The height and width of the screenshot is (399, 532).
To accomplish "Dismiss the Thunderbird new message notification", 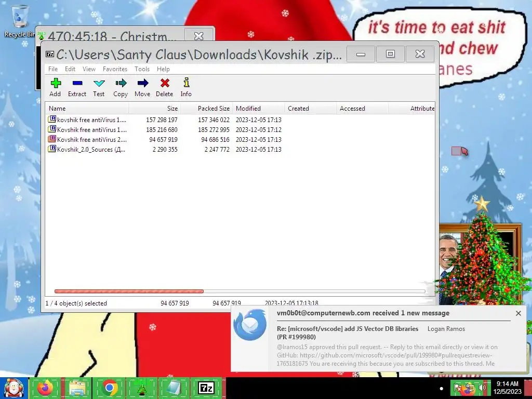I will (x=518, y=313).
